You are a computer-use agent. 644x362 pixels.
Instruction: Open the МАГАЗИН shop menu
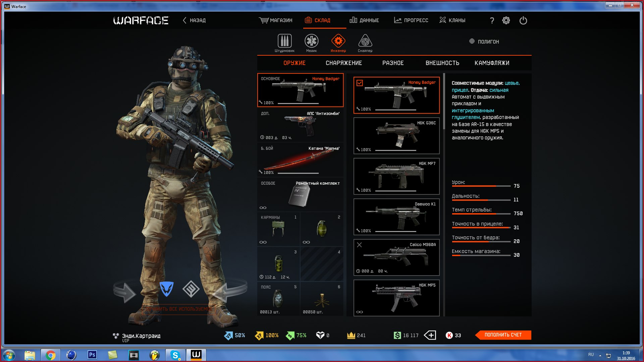click(x=276, y=20)
